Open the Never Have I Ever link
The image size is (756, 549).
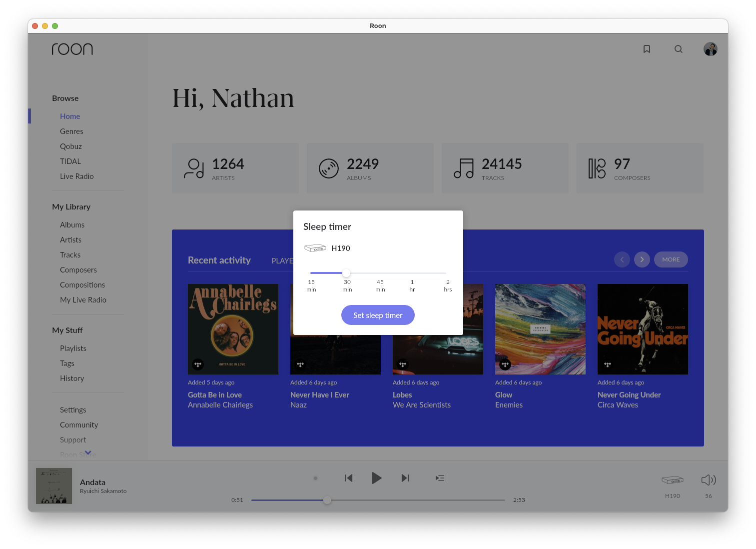click(x=320, y=395)
